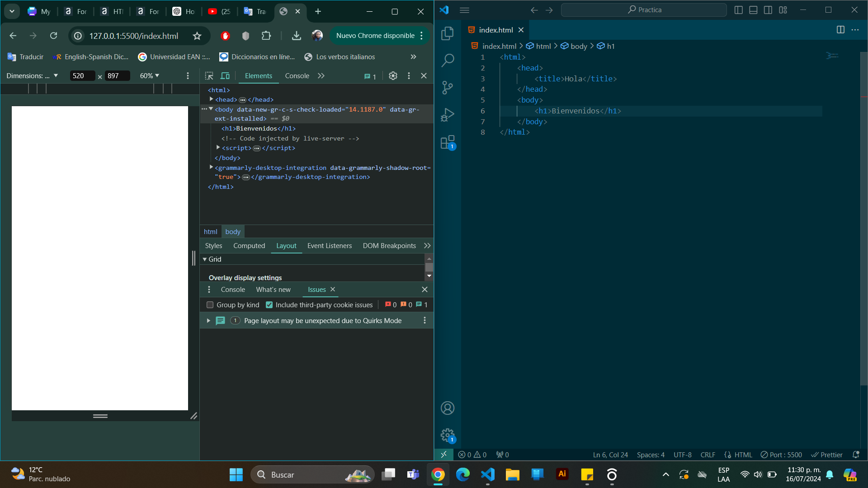Open DOM Breakpoints tab
The height and width of the screenshot is (488, 868).
[389, 246]
